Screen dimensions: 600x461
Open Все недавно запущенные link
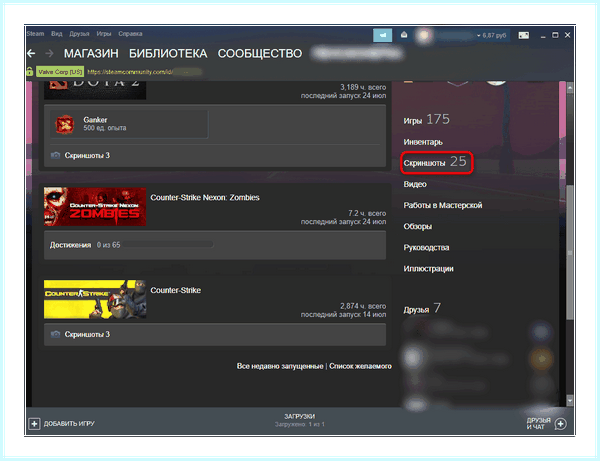280,366
